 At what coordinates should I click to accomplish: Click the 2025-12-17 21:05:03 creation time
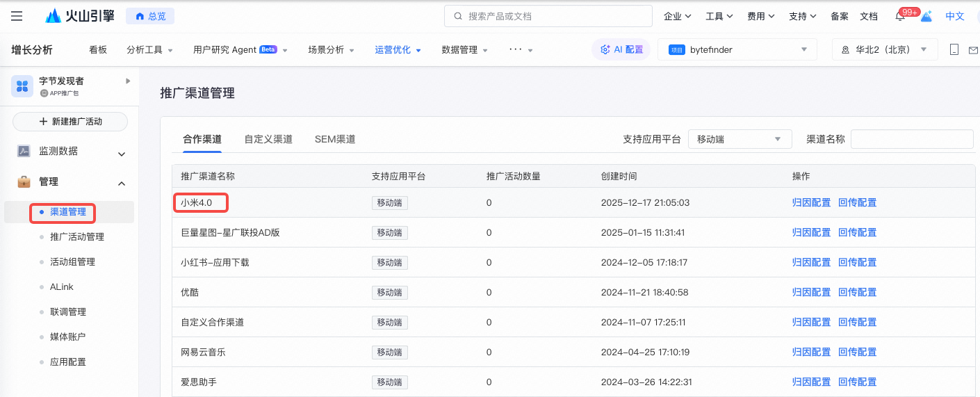[645, 202]
